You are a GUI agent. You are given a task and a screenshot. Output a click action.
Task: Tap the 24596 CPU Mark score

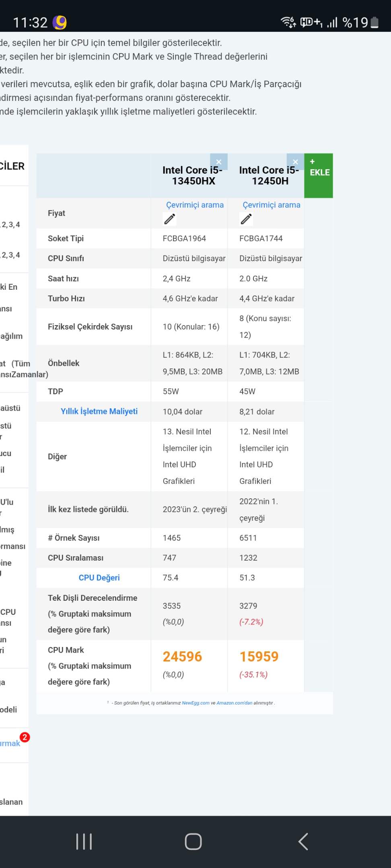click(x=182, y=657)
